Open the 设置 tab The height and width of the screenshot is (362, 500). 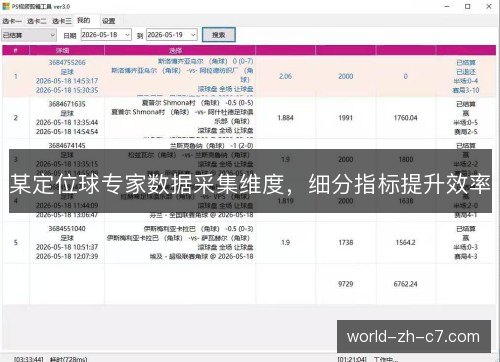click(x=109, y=21)
